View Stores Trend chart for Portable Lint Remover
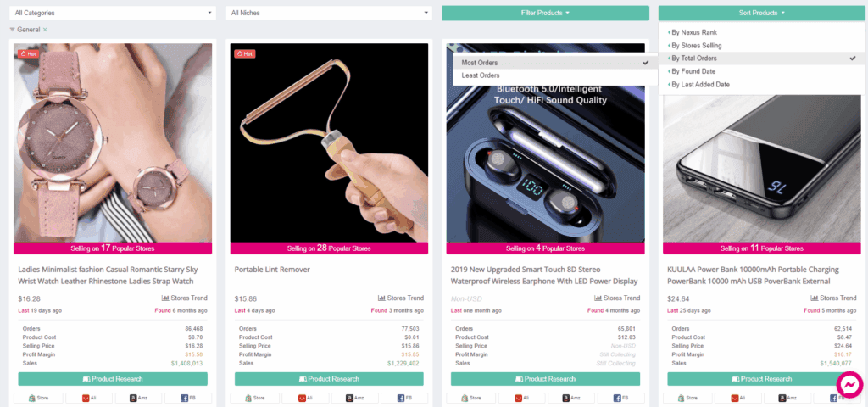 (x=401, y=298)
